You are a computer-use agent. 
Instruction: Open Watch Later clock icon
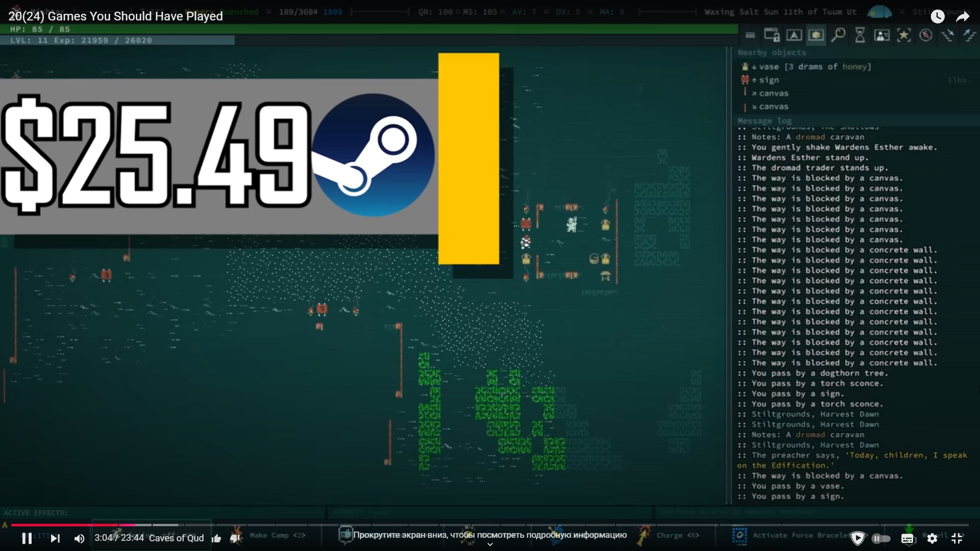938,17
